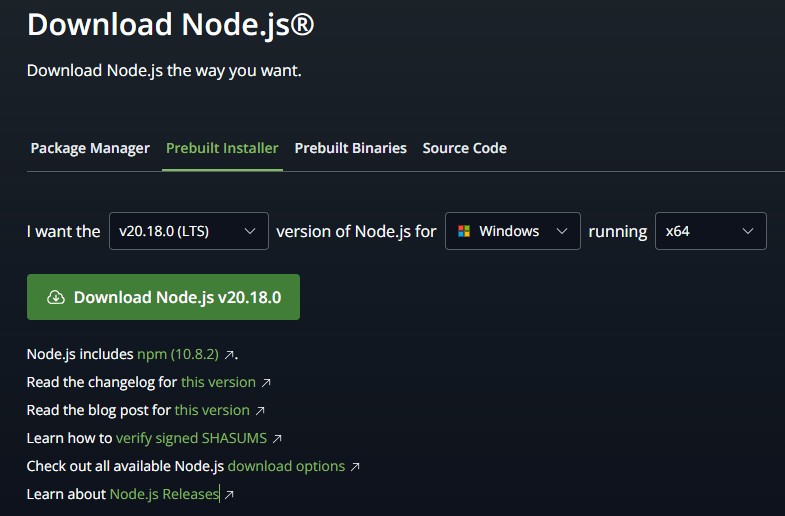Click the 'Learn about' text
Screen dimensions: 785x516
pos(66,494)
